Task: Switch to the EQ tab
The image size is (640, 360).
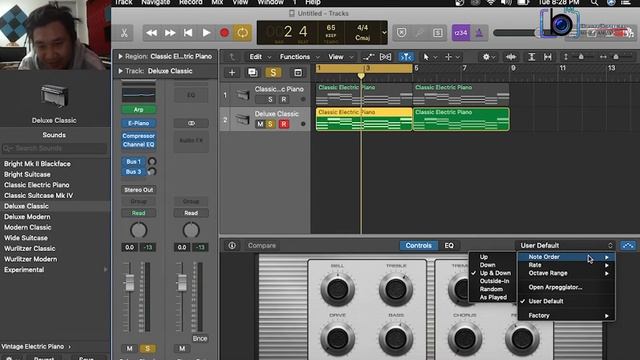Action: [x=449, y=245]
